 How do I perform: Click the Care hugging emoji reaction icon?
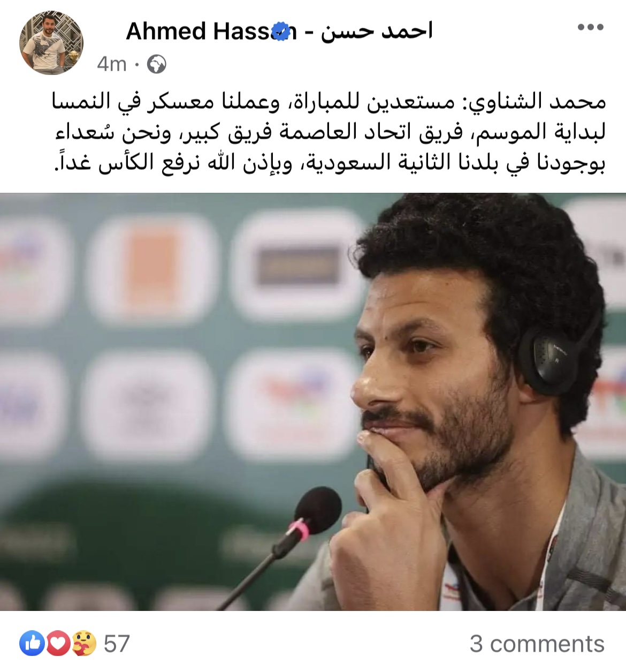84,644
